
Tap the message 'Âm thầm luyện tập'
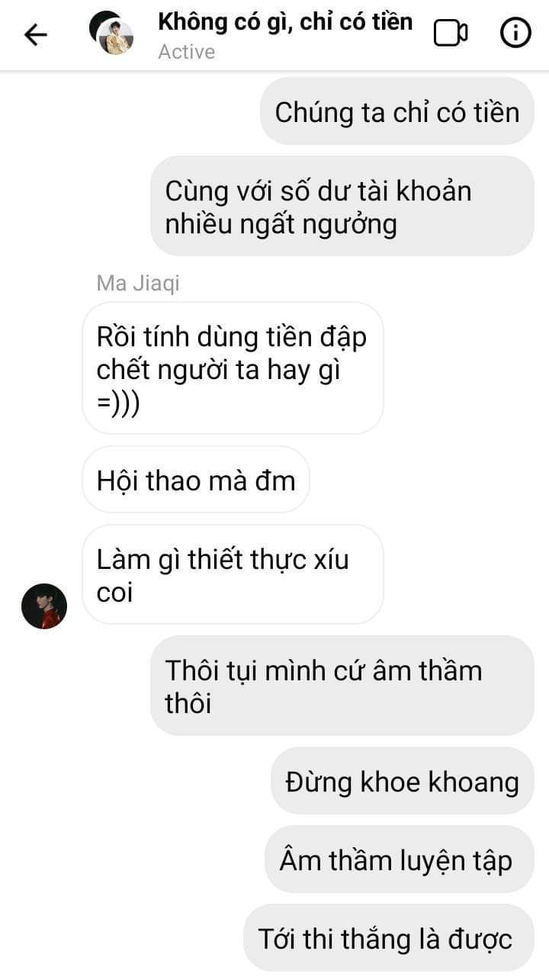pyautogui.click(x=400, y=860)
